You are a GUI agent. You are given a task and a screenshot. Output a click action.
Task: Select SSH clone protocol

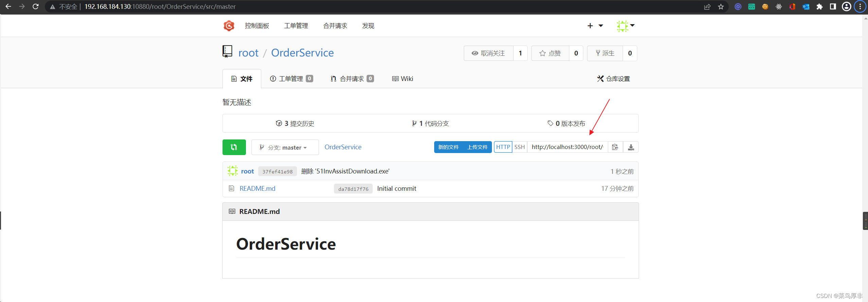tap(520, 147)
